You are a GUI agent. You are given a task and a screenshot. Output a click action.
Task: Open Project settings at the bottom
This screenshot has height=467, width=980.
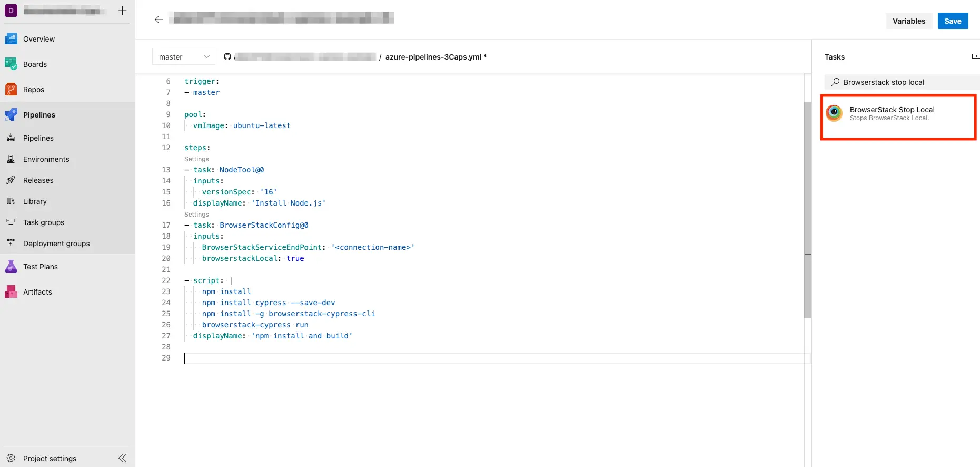click(x=50, y=459)
